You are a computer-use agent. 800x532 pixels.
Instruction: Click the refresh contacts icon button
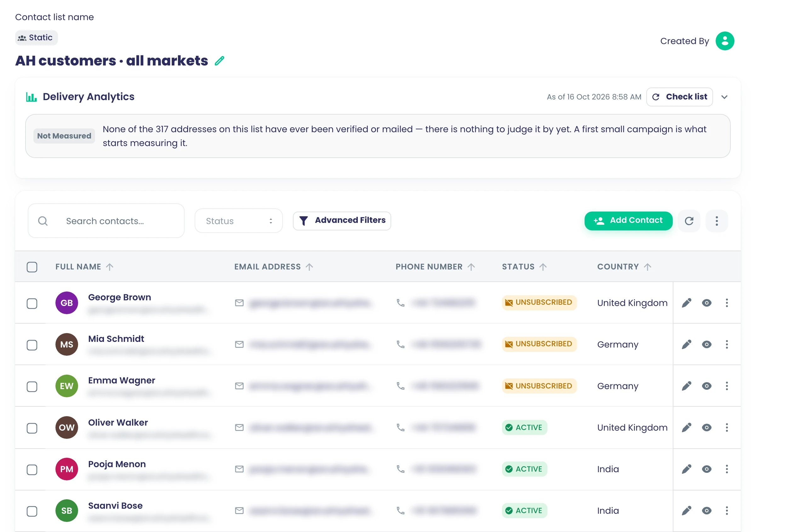[689, 221]
